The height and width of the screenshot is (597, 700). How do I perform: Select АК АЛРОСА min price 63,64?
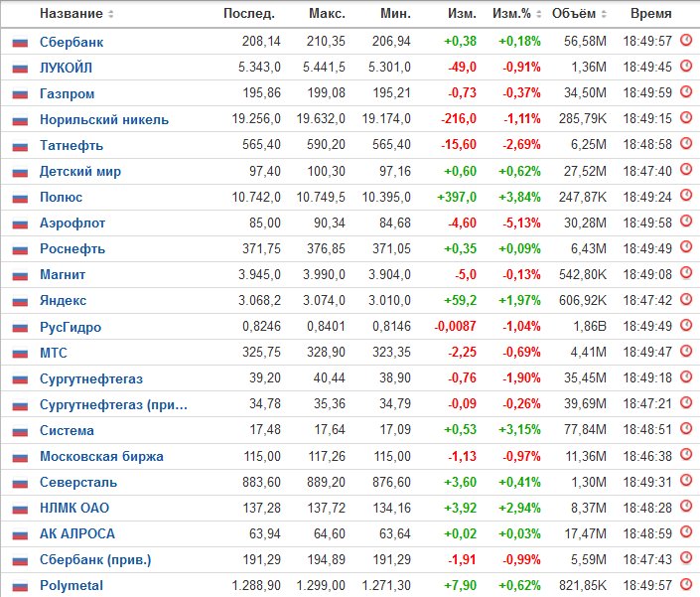tap(394, 533)
